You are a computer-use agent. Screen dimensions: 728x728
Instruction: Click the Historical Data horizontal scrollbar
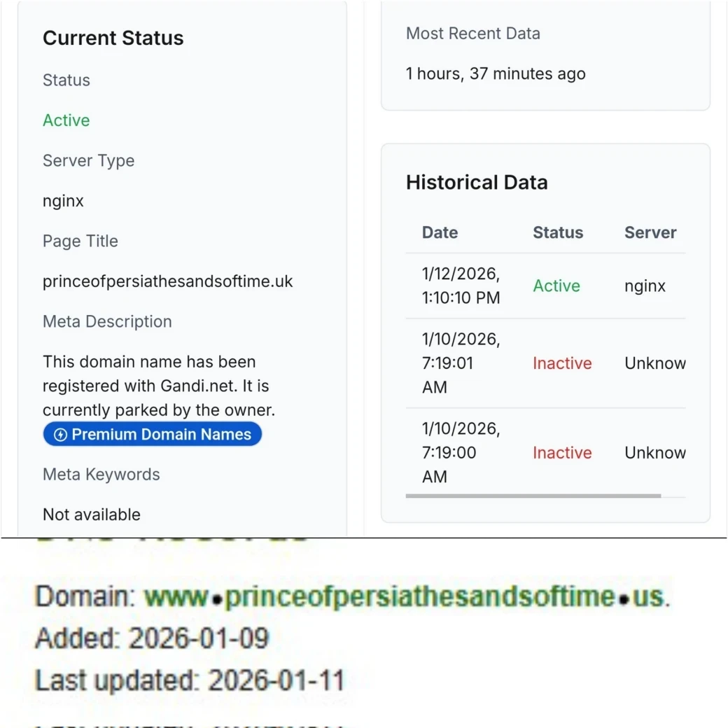tap(533, 496)
